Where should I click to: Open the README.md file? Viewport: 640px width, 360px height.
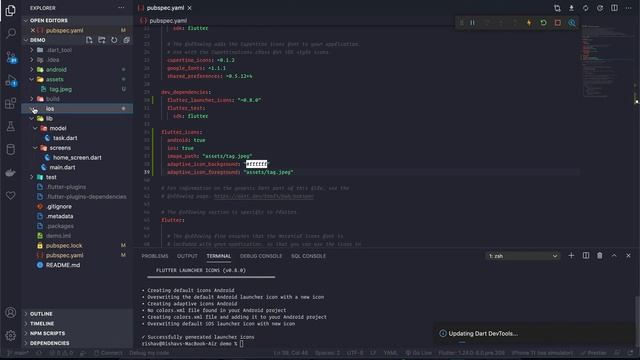[x=78, y=265]
